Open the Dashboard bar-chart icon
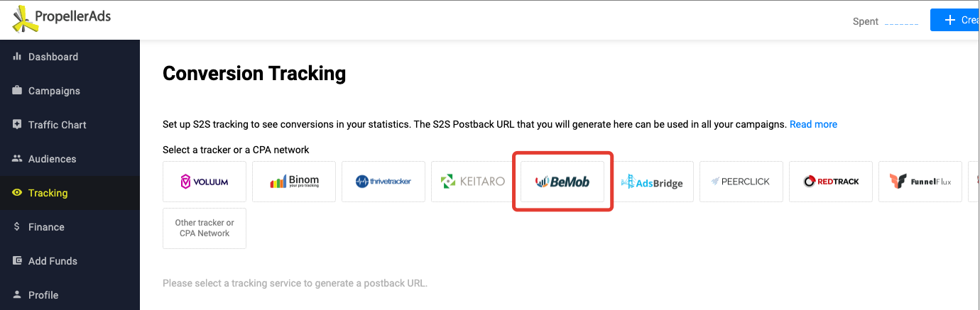The width and height of the screenshot is (980, 310). [17, 57]
